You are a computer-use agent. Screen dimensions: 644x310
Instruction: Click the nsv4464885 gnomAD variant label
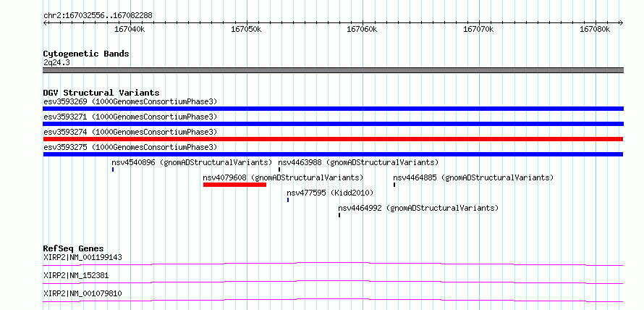pos(473,177)
